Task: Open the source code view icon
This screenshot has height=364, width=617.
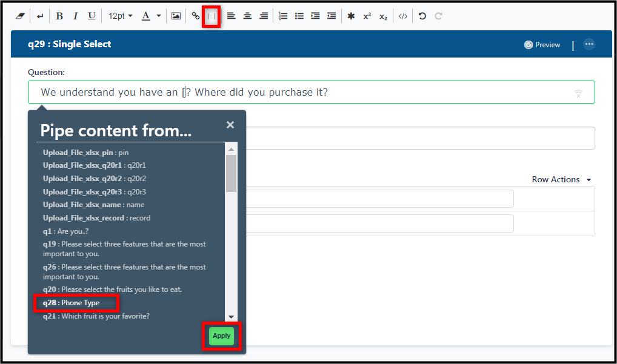Action: (x=402, y=16)
